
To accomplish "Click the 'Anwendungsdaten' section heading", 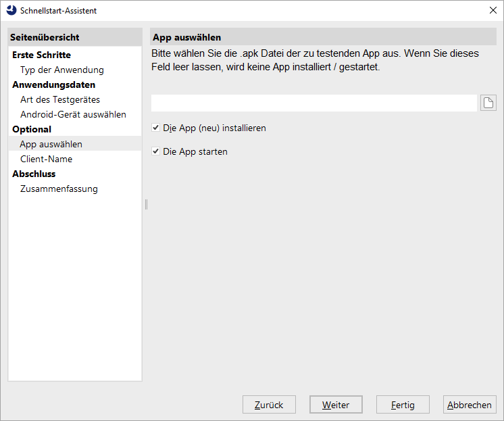I will (53, 84).
